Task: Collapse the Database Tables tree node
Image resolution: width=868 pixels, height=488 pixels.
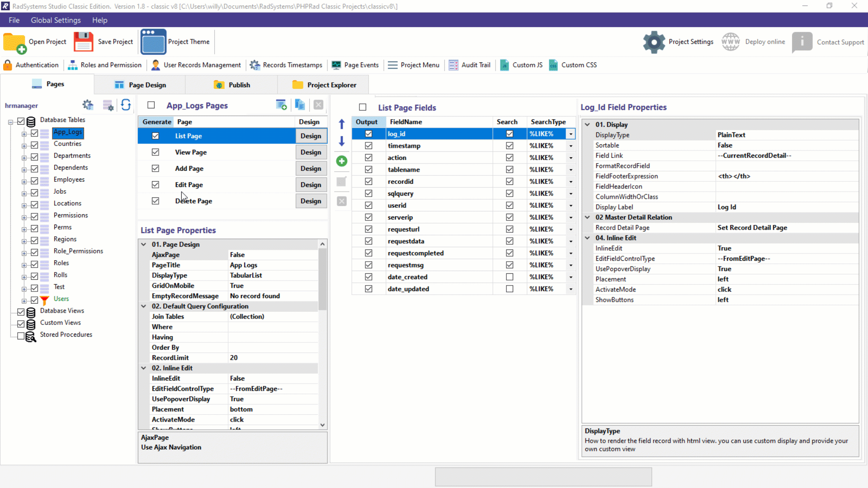Action: [10, 122]
